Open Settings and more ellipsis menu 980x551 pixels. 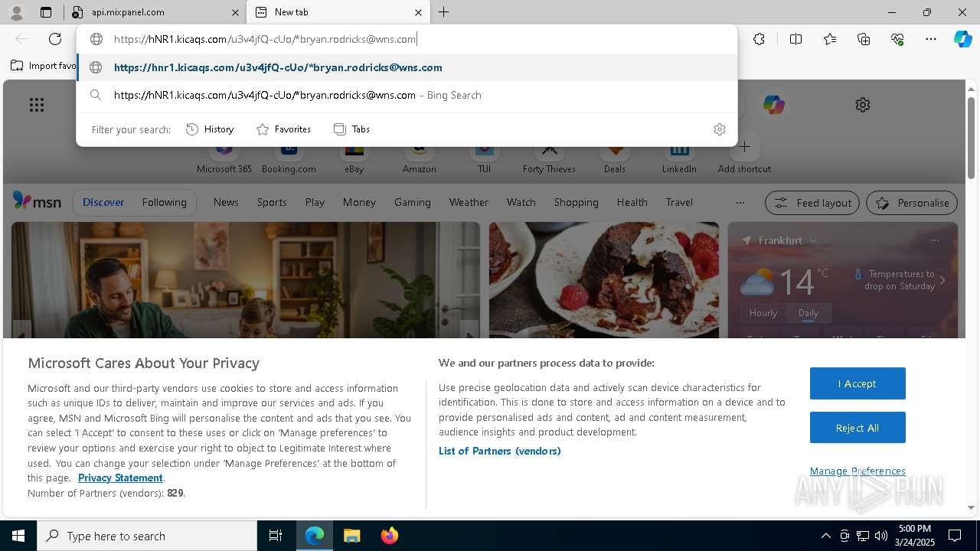[x=931, y=39]
